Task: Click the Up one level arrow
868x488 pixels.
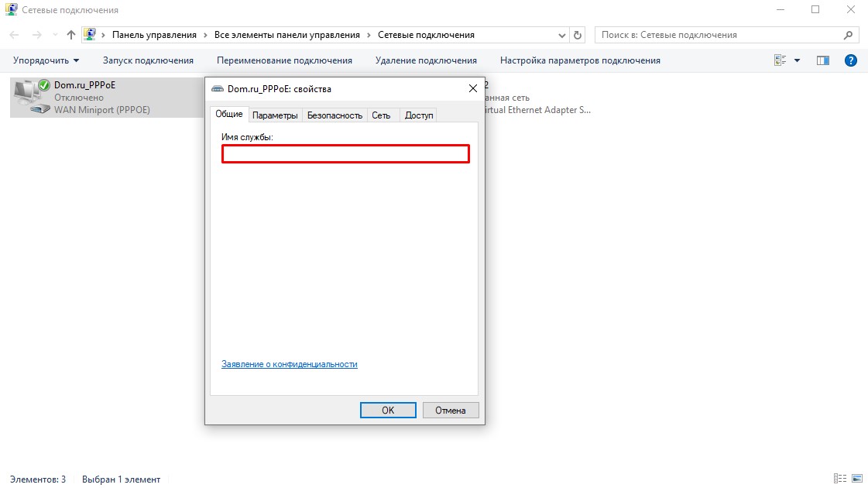Action: coord(71,35)
